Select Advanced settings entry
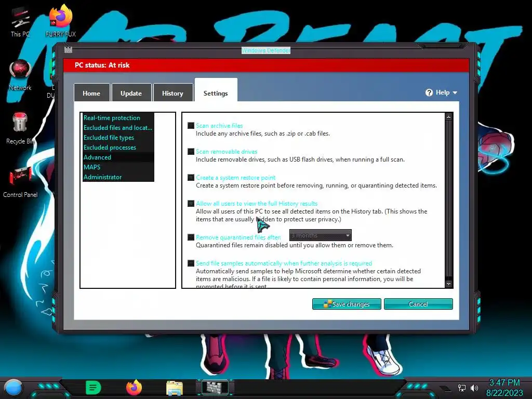 point(118,157)
